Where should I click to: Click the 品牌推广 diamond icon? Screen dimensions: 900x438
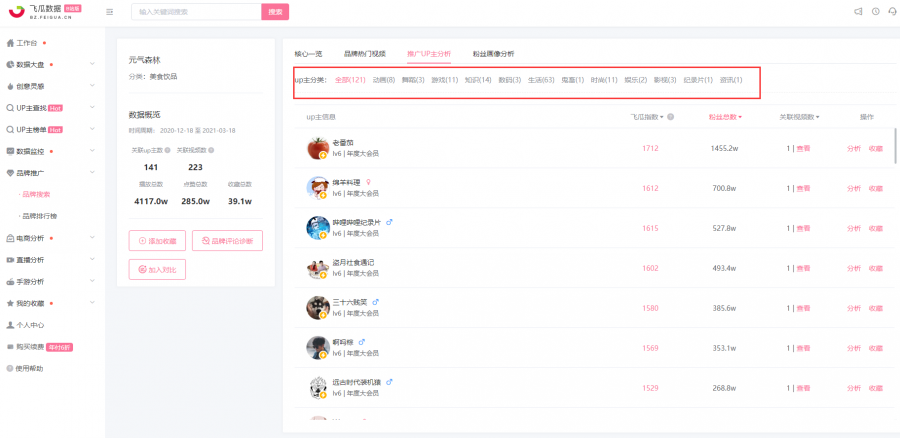[x=10, y=173]
